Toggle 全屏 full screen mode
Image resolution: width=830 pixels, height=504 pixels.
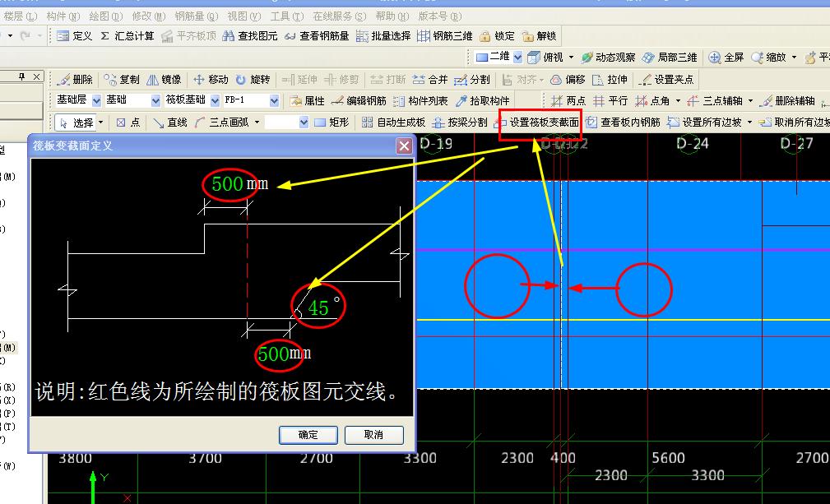[x=734, y=57]
